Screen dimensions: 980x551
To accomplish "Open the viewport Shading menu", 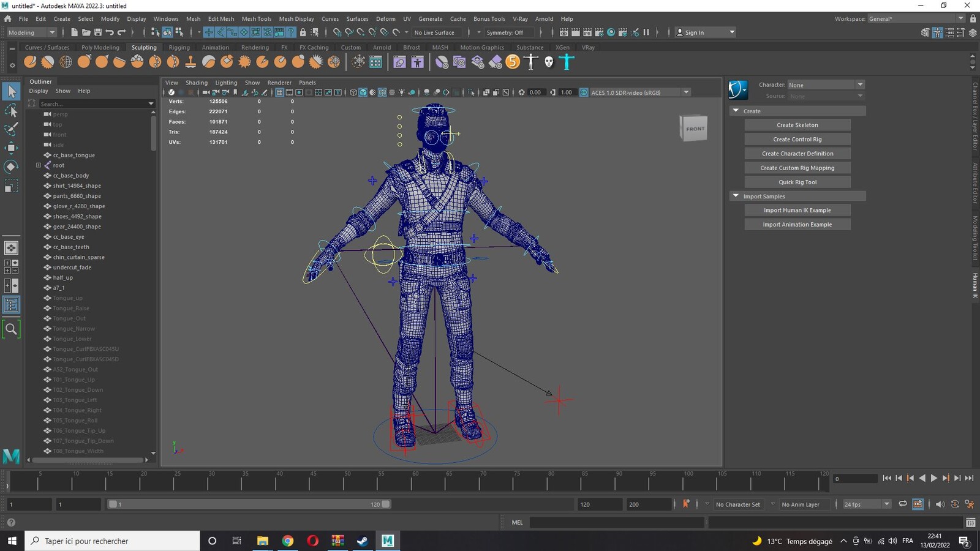I will pyautogui.click(x=197, y=83).
